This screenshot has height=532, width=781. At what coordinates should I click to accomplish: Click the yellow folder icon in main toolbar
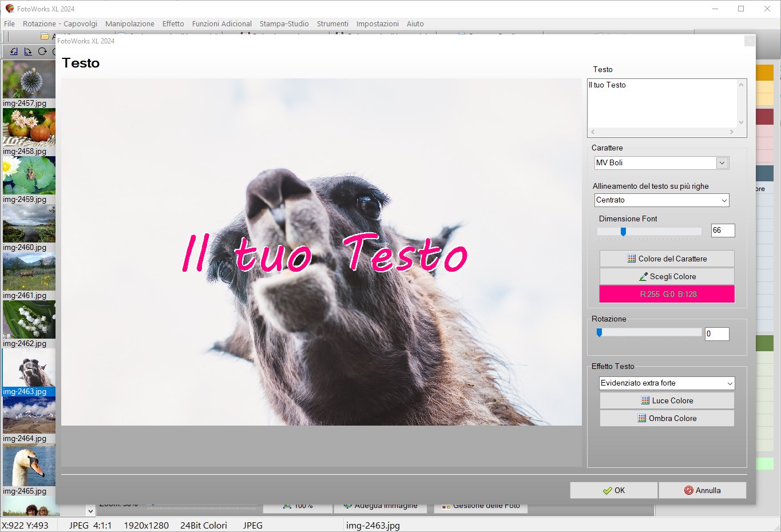coord(45,36)
